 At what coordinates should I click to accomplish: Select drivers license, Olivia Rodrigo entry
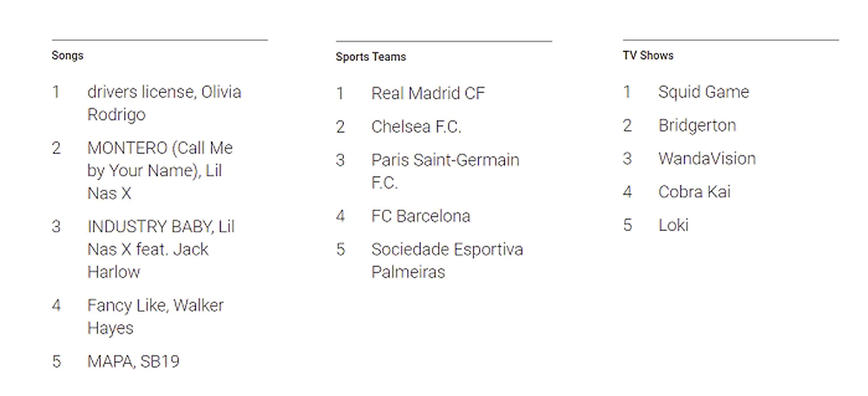(x=164, y=103)
